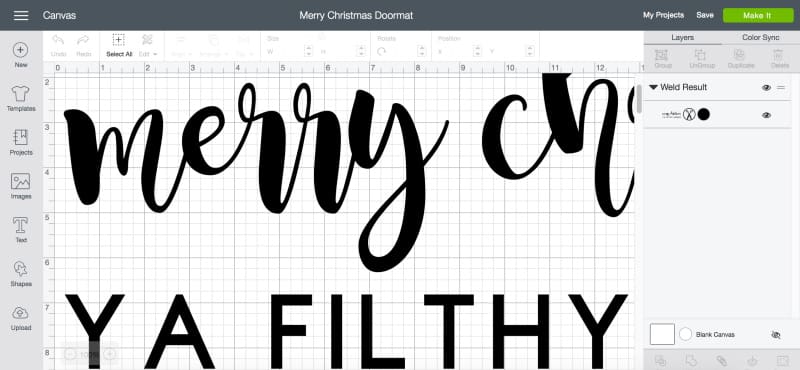Open the Flip dropdown
Image resolution: width=800 pixels, height=370 pixels.
click(x=243, y=45)
